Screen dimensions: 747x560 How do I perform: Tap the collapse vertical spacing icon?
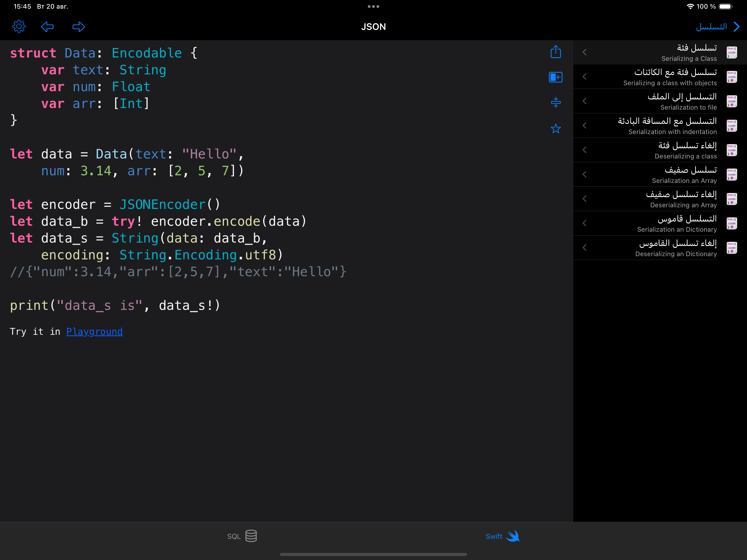coord(556,102)
